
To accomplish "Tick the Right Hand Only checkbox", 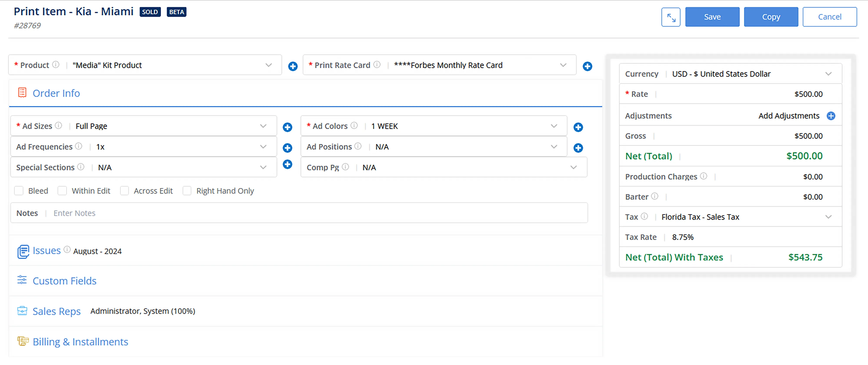I will click(x=187, y=191).
